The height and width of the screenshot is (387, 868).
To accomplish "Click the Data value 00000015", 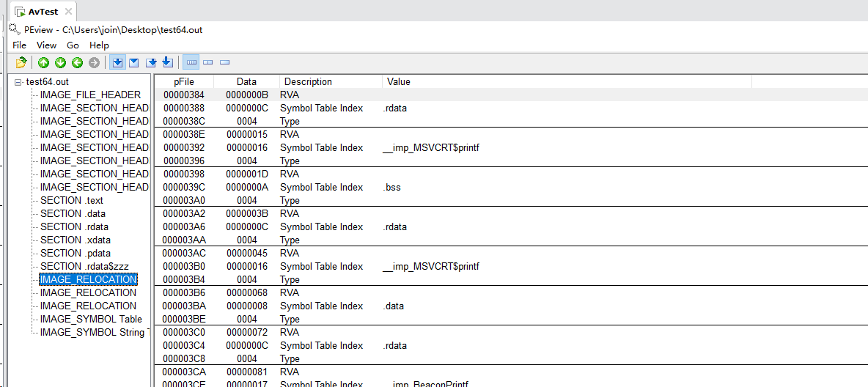I will [x=246, y=135].
